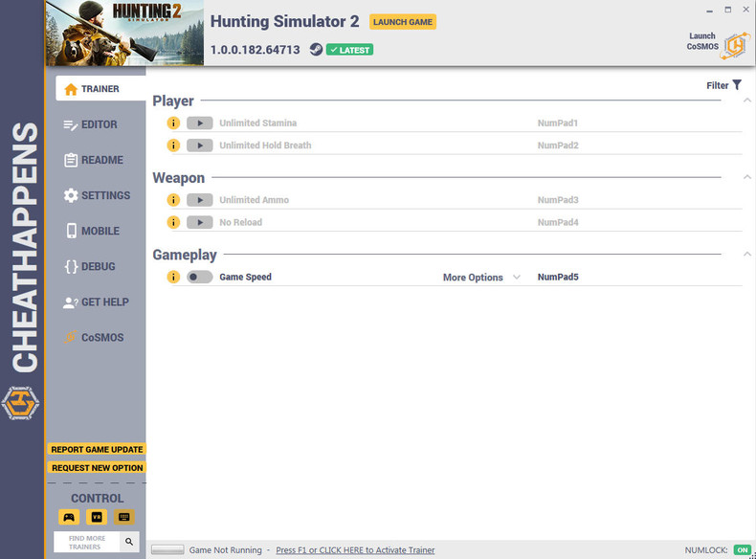Click the NumPad1 hotkey for Unlimited Stamina
Image resolution: width=756 pixels, height=559 pixels.
pos(558,123)
